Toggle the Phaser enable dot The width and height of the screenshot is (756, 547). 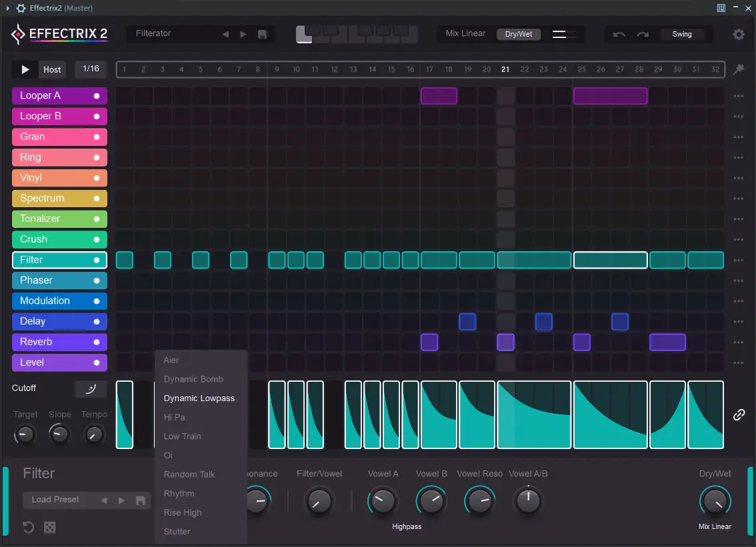[x=97, y=280]
